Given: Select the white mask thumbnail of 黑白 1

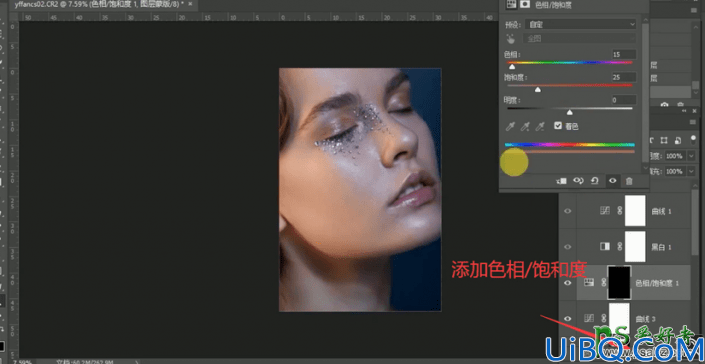Looking at the screenshot, I should (x=635, y=246).
